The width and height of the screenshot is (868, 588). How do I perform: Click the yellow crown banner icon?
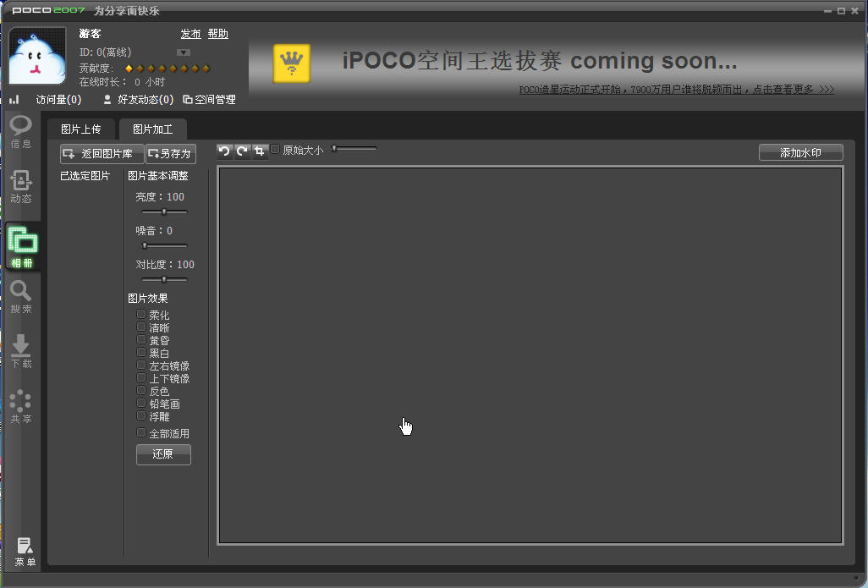click(x=292, y=63)
